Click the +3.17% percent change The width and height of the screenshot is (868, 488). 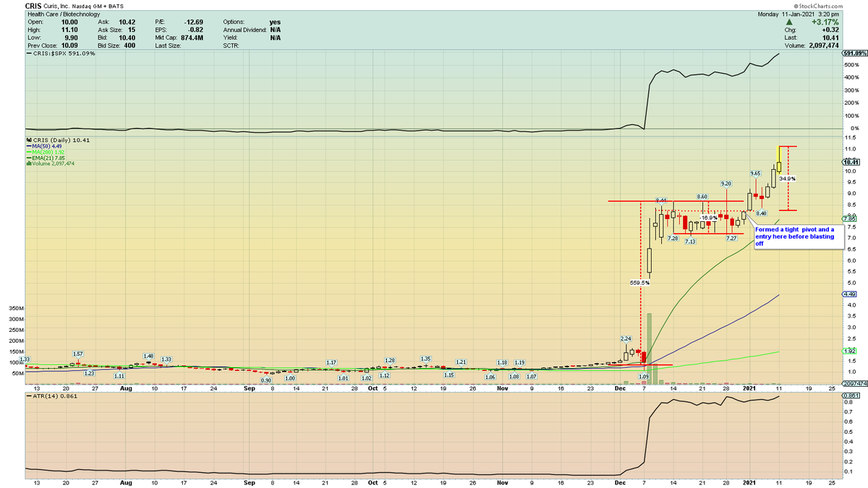point(827,22)
